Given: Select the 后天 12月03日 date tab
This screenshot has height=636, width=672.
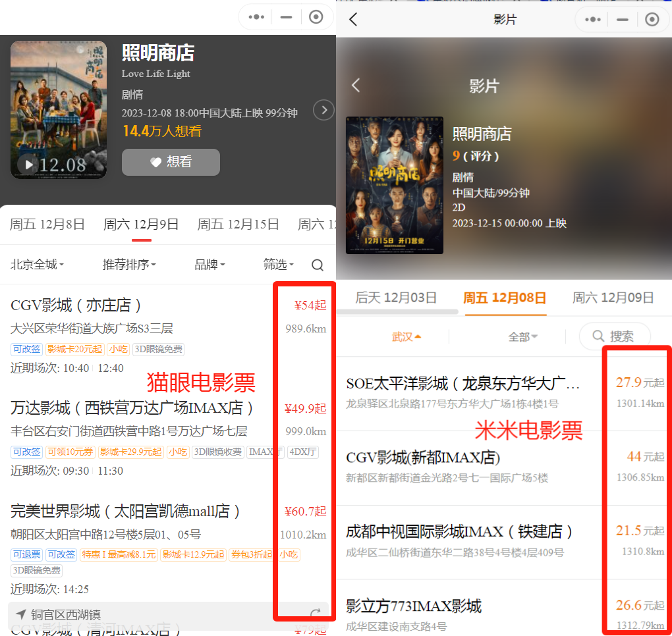Looking at the screenshot, I should pyautogui.click(x=396, y=298).
